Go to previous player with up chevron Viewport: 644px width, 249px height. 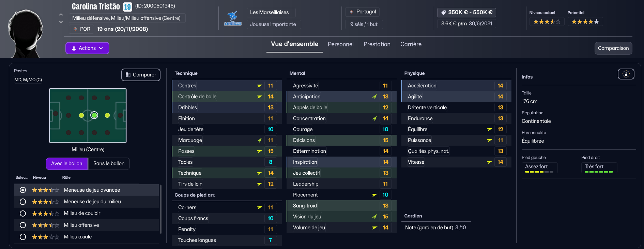click(61, 15)
